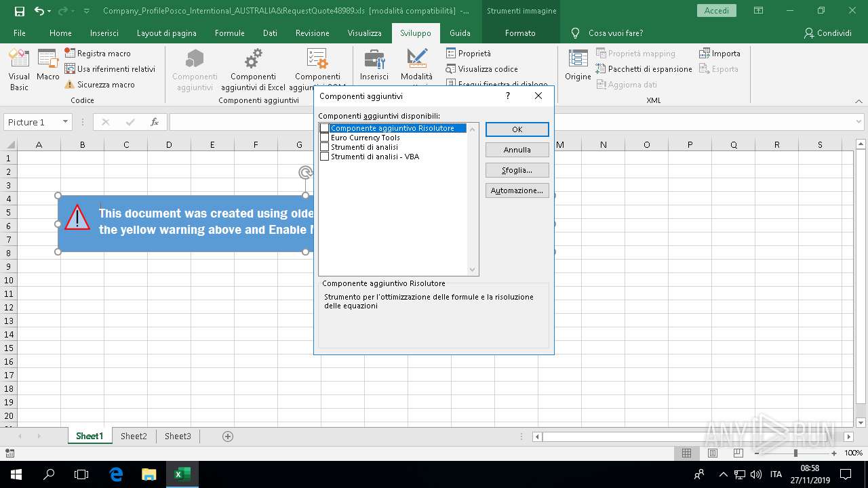Check Componente aggiuntivo Risolutore
Viewport: 868px width, 488px height.
coord(325,128)
